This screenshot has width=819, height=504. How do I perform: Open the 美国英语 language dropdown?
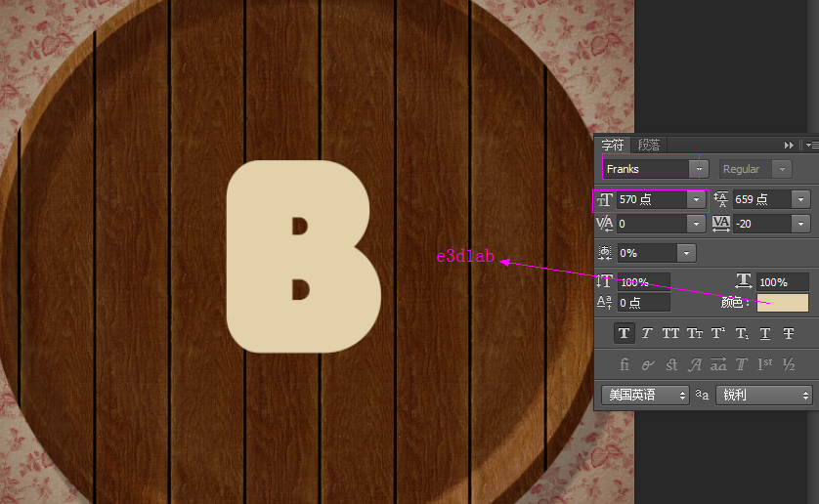646,395
